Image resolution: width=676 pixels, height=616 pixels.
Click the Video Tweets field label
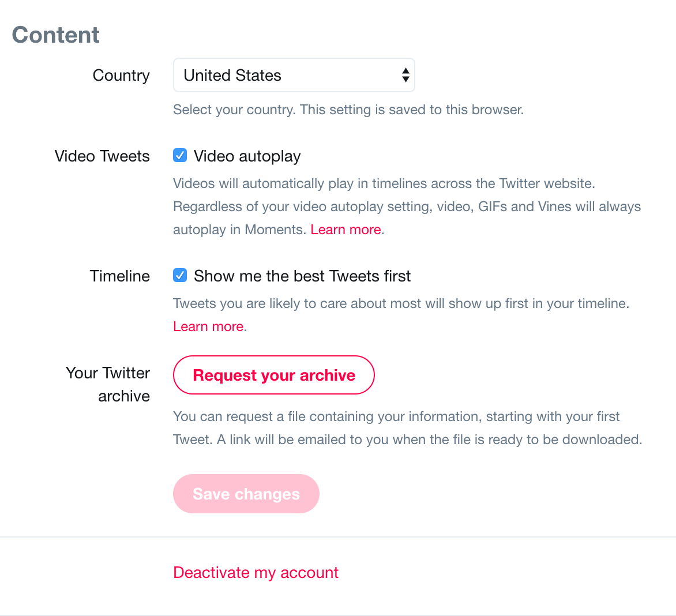coord(102,156)
